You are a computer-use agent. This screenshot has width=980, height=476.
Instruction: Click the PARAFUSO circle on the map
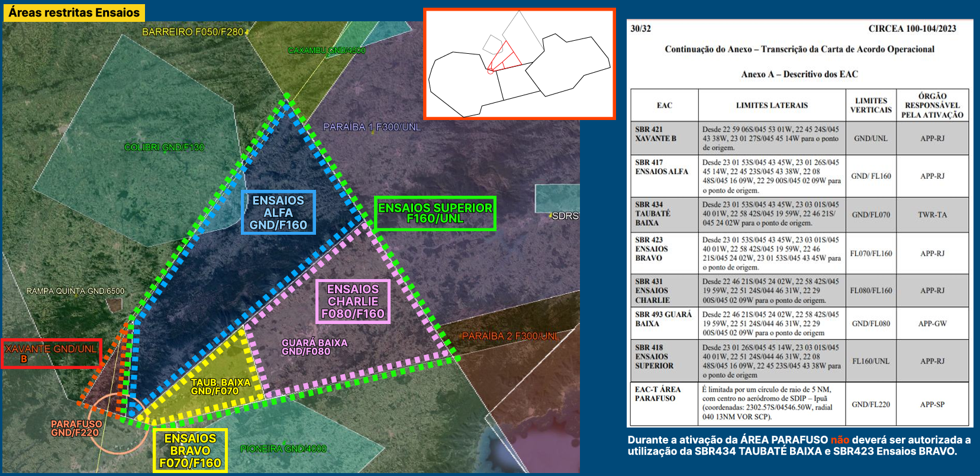tap(118, 424)
